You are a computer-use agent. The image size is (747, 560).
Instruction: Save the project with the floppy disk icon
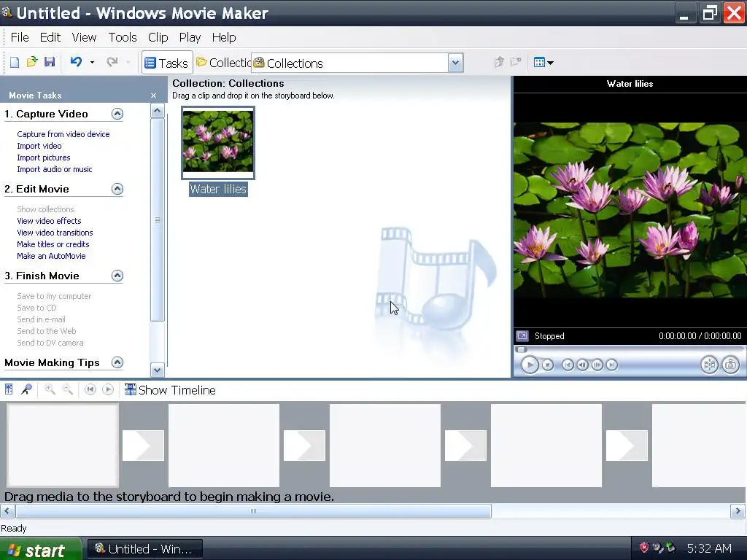coord(50,63)
